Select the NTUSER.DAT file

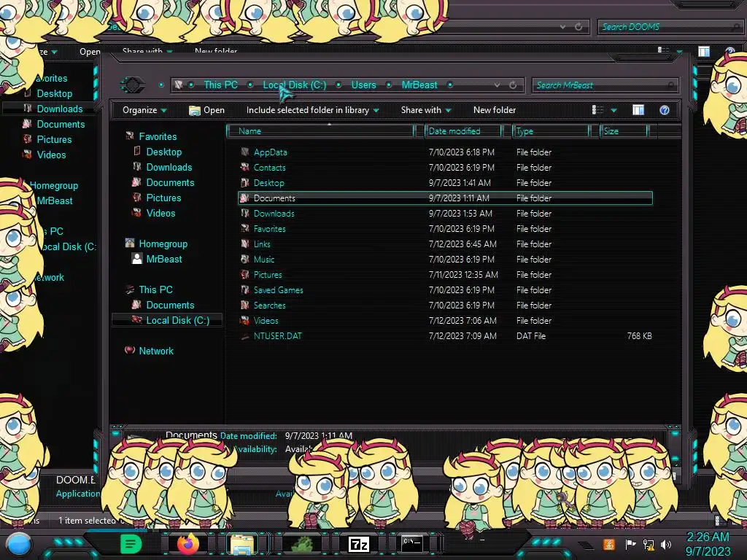coord(277,335)
